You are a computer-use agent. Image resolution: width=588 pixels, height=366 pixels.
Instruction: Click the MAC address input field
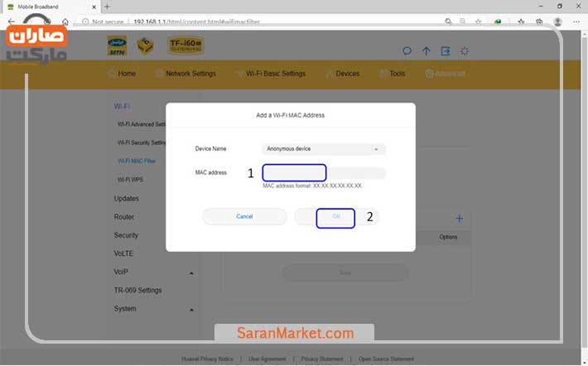coord(324,173)
